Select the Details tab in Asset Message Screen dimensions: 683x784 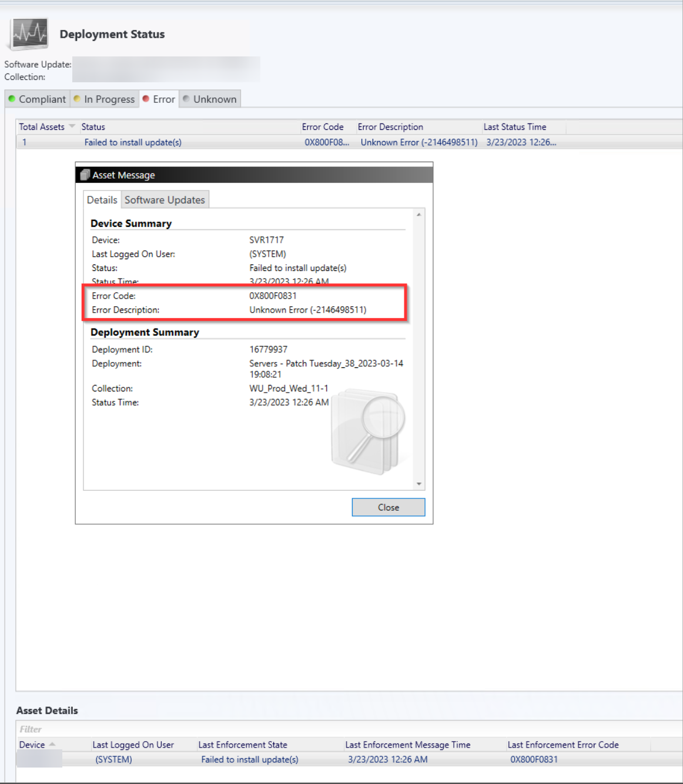point(102,200)
